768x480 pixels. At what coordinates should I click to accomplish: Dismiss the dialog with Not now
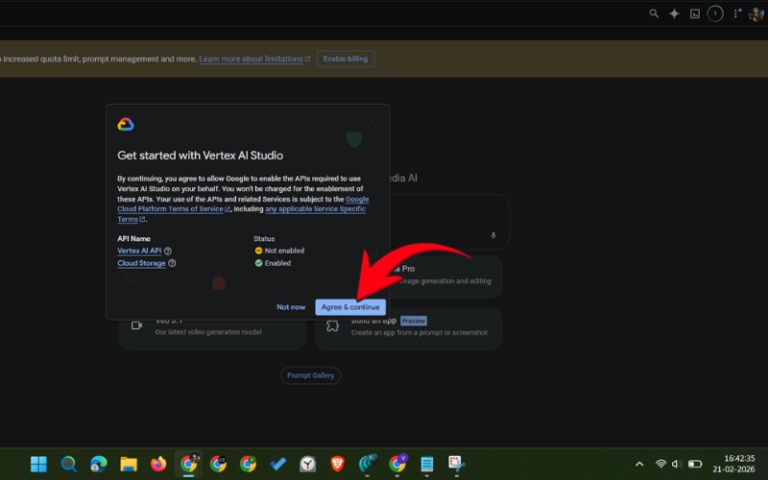[291, 307]
